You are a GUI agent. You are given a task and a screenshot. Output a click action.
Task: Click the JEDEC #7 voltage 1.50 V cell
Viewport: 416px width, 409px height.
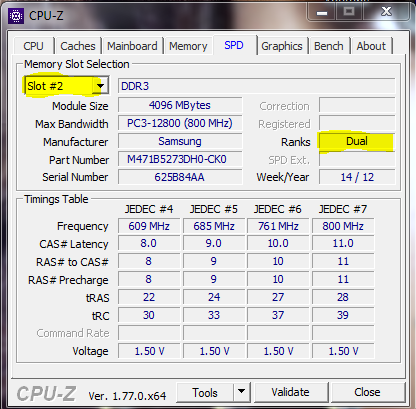343,351
